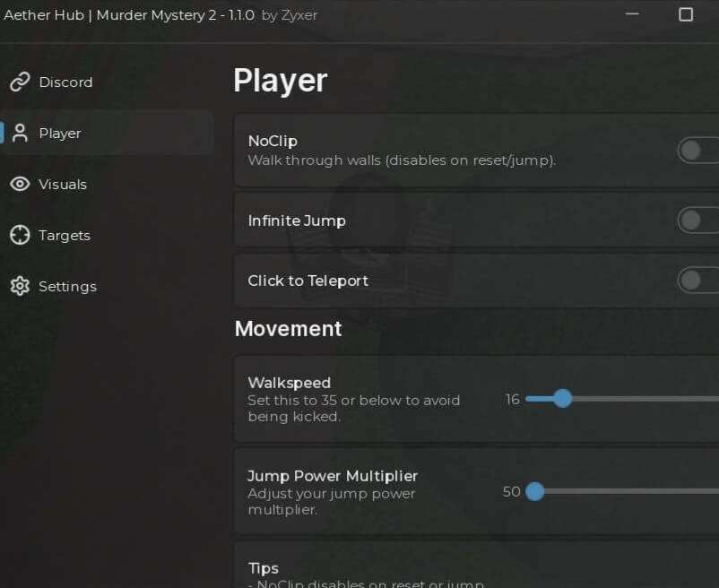Open the Visuals tab

pos(63,185)
